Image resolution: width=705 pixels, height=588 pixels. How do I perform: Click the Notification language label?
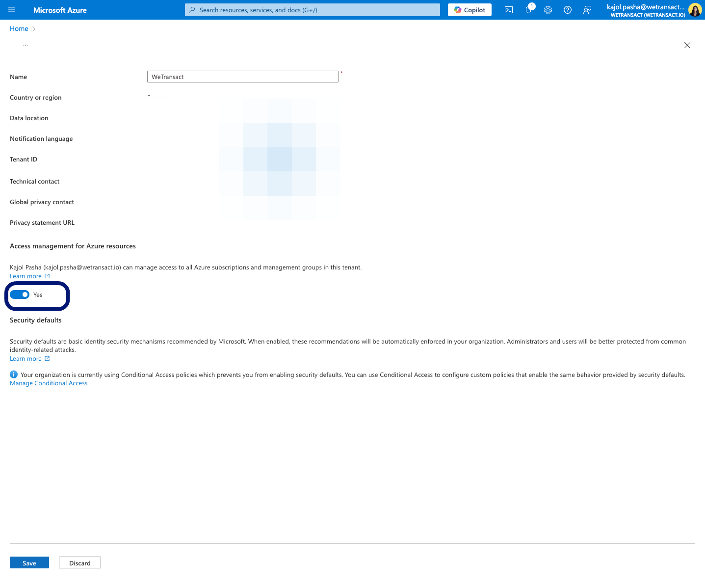coord(41,139)
